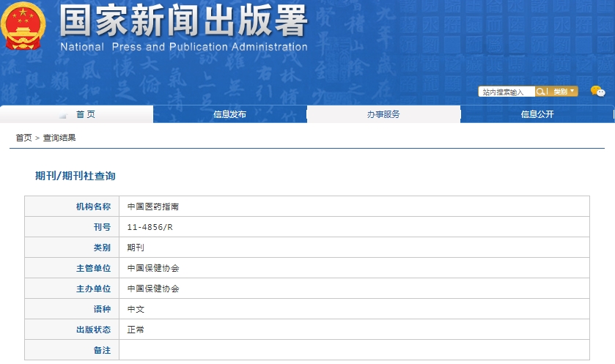
Task: Click the 主管单位 value 中国保健协会
Action: (152, 268)
